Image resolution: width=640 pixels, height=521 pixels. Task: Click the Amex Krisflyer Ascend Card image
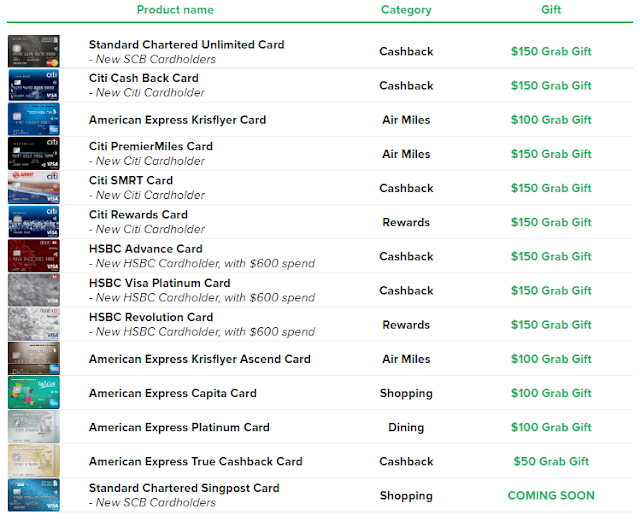[33, 358]
